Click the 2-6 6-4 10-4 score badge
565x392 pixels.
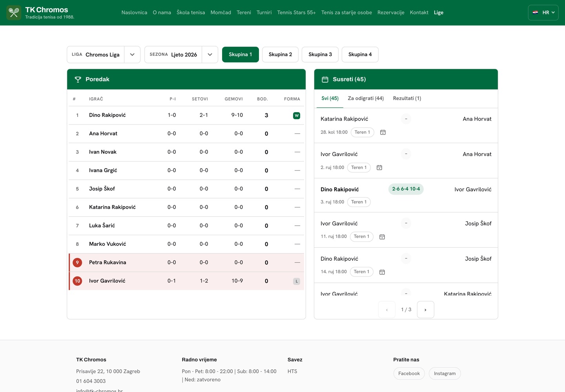click(x=406, y=189)
